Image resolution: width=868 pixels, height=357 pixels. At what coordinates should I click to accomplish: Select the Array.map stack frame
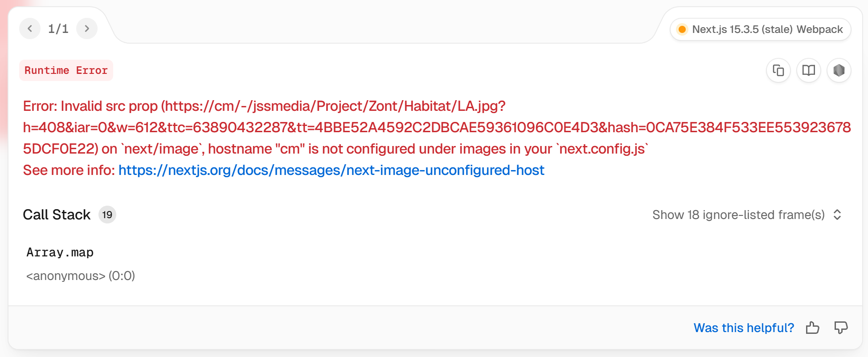tap(60, 252)
